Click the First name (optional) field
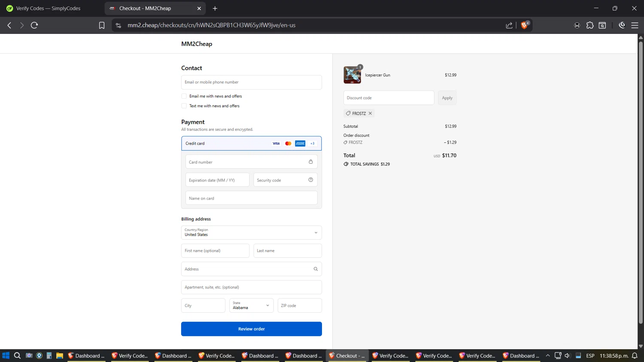Image resolution: width=644 pixels, height=362 pixels. click(x=215, y=251)
